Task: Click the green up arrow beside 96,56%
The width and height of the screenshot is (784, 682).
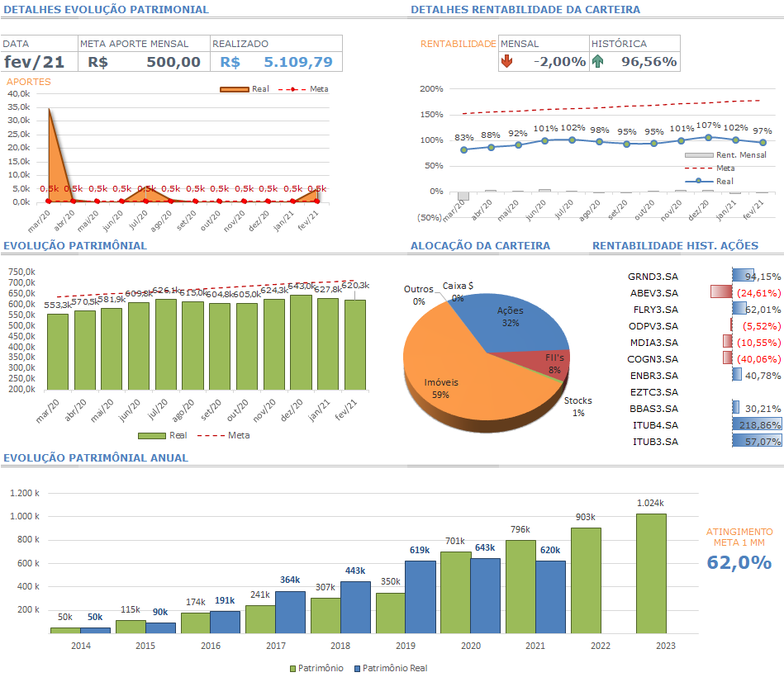Action: pos(597,61)
